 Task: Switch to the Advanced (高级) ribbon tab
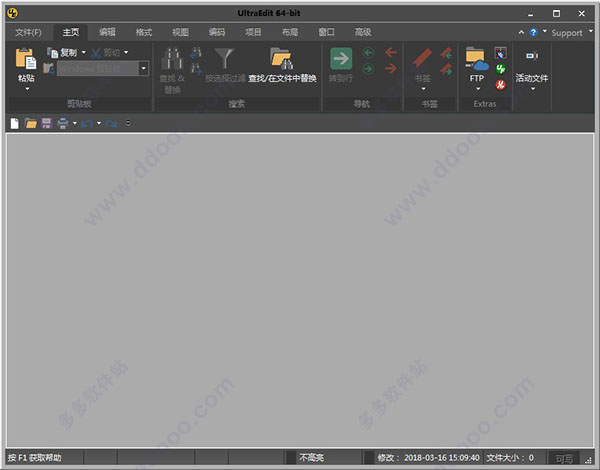tap(363, 33)
